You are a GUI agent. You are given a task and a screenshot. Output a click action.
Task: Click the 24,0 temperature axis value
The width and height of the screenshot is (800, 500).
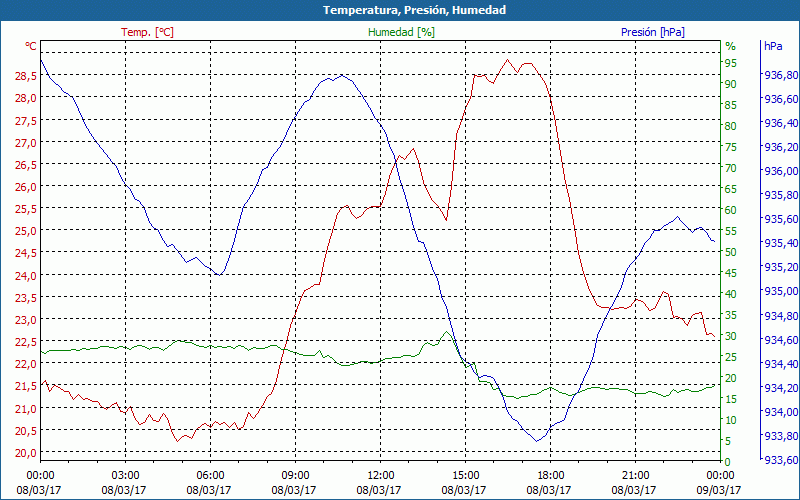coord(26,275)
